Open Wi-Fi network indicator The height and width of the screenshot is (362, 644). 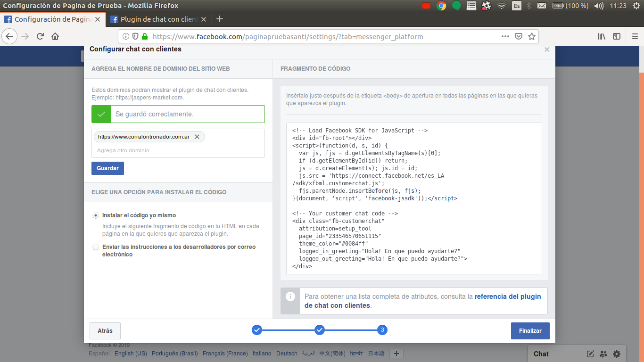pos(501,6)
